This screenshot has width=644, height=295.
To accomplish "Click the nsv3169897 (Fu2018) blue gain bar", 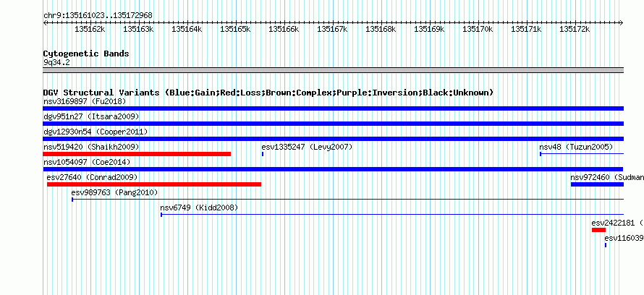I will 333,108.
